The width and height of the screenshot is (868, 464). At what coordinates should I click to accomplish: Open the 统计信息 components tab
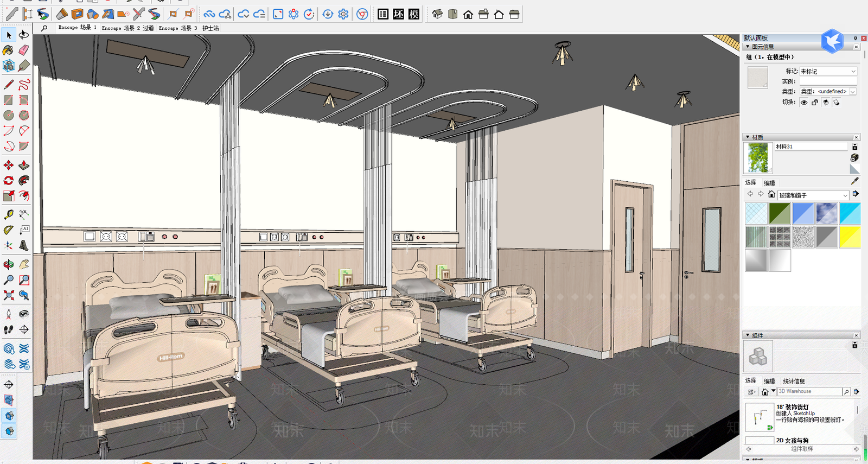(x=794, y=381)
